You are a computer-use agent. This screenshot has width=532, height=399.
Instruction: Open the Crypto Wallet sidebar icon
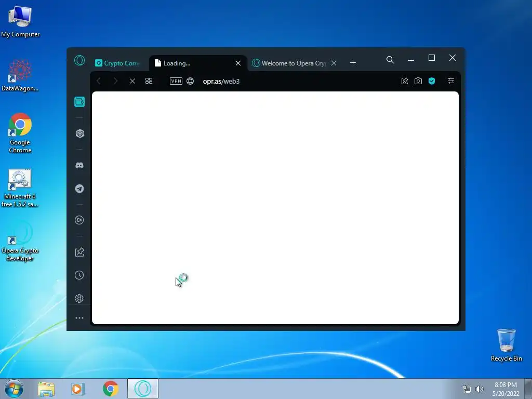79,102
